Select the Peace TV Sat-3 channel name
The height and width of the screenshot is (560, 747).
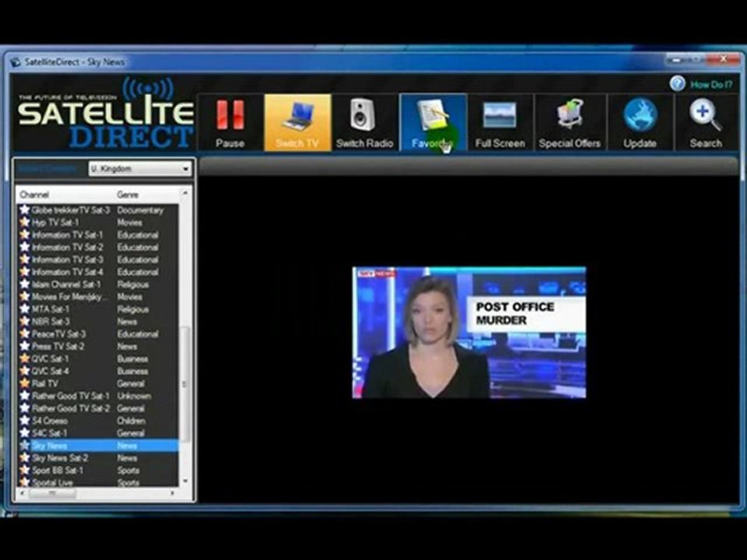pos(58,334)
